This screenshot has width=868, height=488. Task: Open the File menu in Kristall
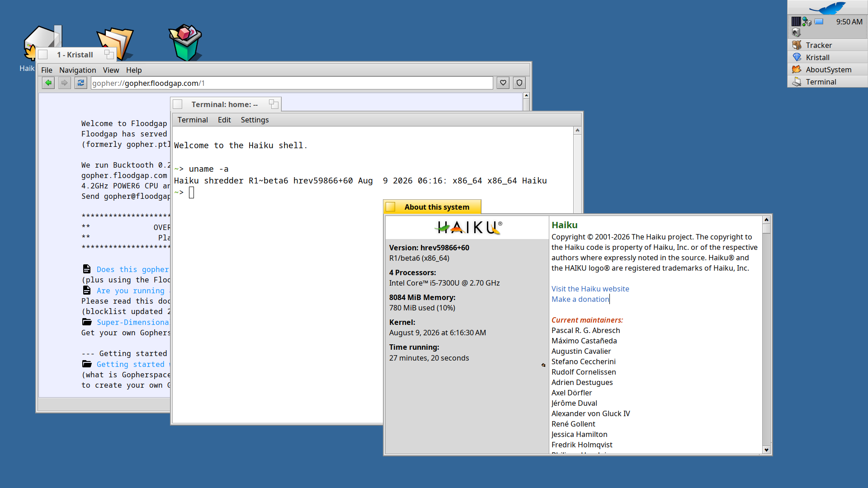pos(47,70)
